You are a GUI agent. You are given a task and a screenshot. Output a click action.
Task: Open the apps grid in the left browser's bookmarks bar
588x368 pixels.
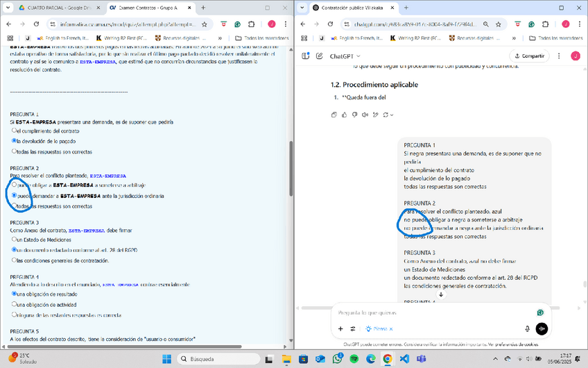(x=10, y=38)
